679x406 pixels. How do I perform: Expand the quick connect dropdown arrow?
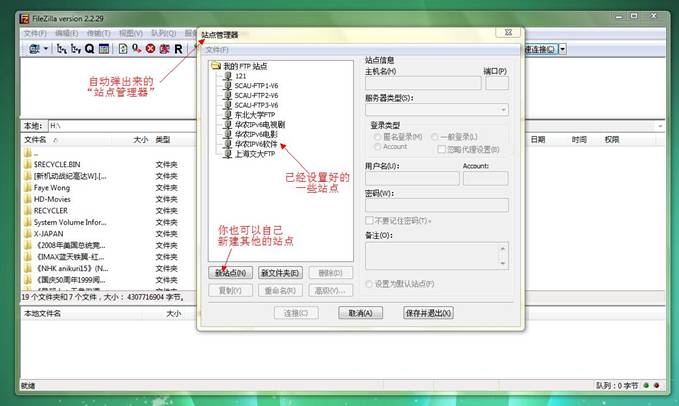tap(562, 49)
